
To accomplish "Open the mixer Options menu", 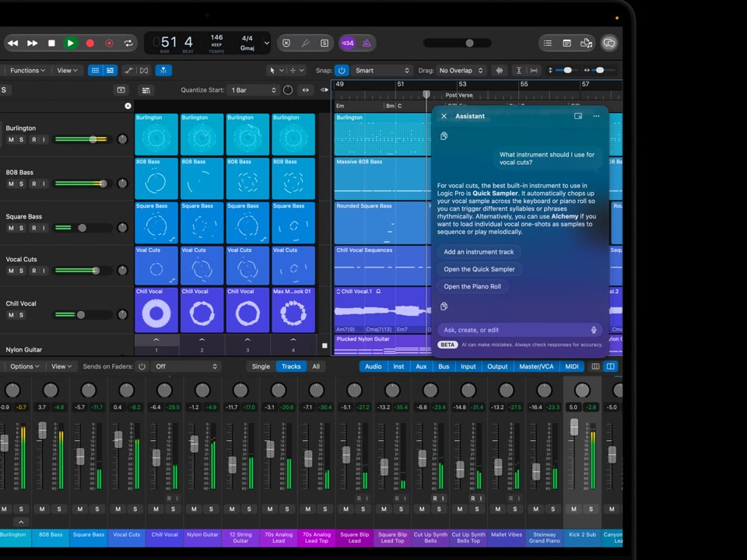I will (x=25, y=366).
